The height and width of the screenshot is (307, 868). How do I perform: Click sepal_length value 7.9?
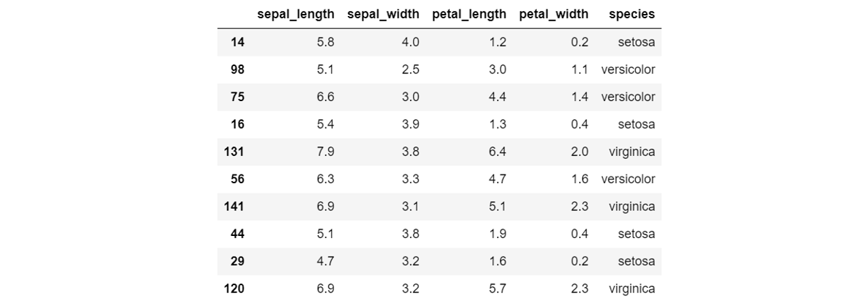pos(325,152)
